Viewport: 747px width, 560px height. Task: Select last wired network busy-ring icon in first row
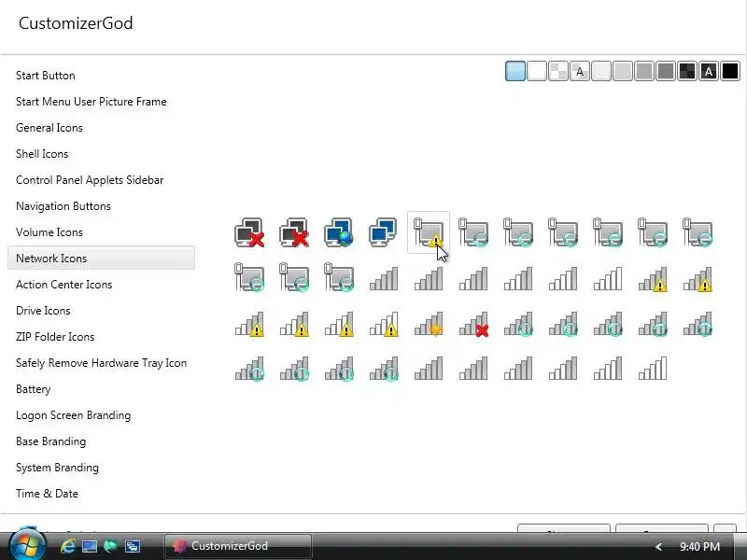pyautogui.click(x=697, y=232)
